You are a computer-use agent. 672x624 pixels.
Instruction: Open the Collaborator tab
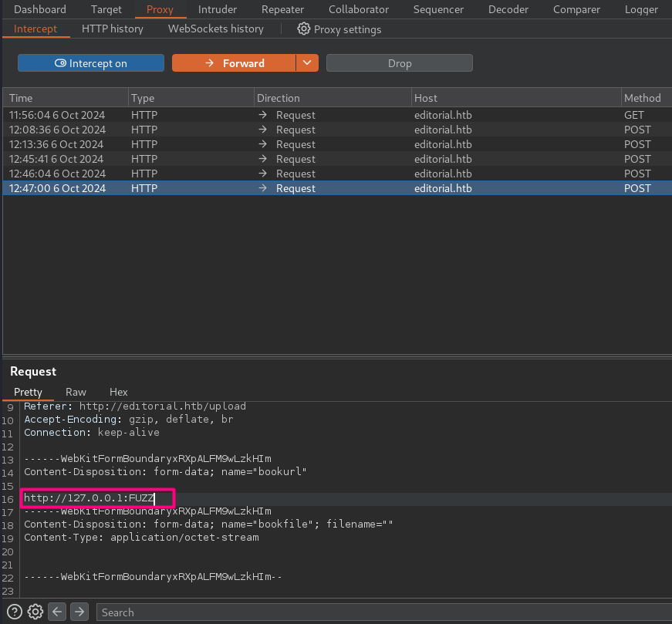tap(359, 9)
